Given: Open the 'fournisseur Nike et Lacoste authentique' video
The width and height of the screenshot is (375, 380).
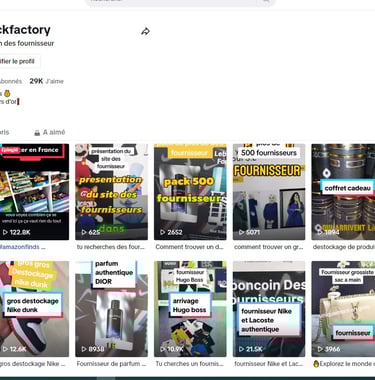Looking at the screenshot, I should pyautogui.click(x=269, y=309).
